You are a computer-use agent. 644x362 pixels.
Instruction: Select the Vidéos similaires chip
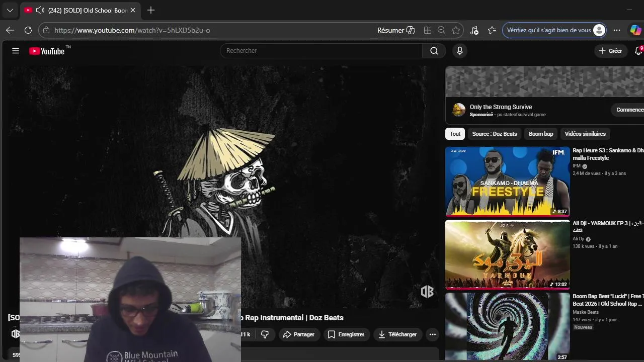585,134
